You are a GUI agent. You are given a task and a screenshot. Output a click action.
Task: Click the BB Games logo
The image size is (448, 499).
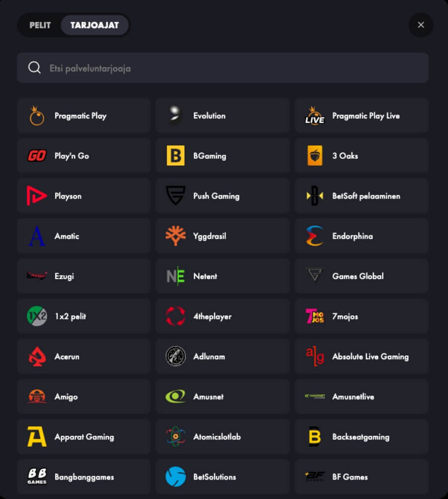(x=37, y=477)
